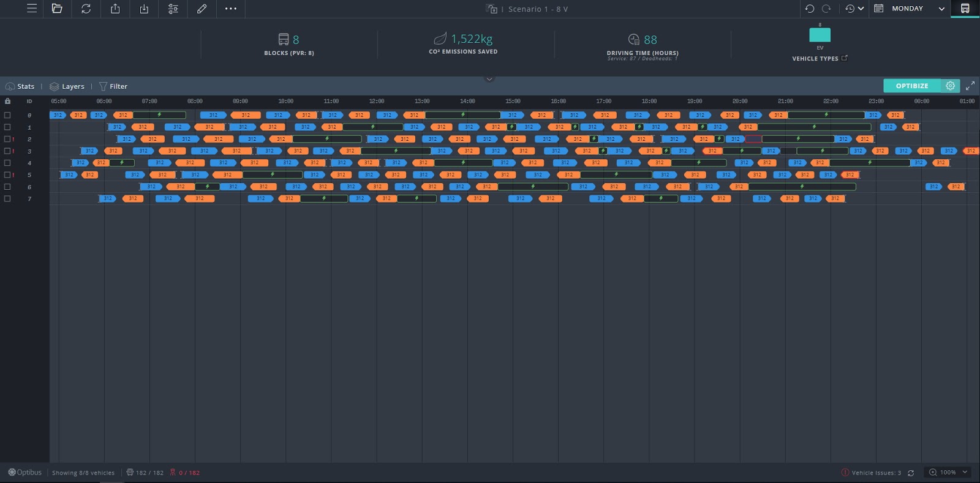Check the checkbox for block 7
The width and height of the screenshot is (980, 483).
click(x=7, y=198)
